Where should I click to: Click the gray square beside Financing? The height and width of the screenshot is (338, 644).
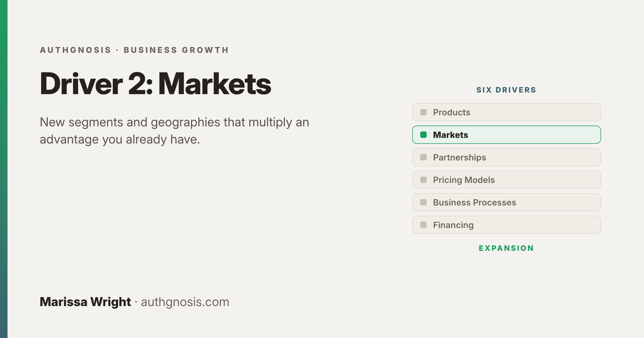point(423,225)
